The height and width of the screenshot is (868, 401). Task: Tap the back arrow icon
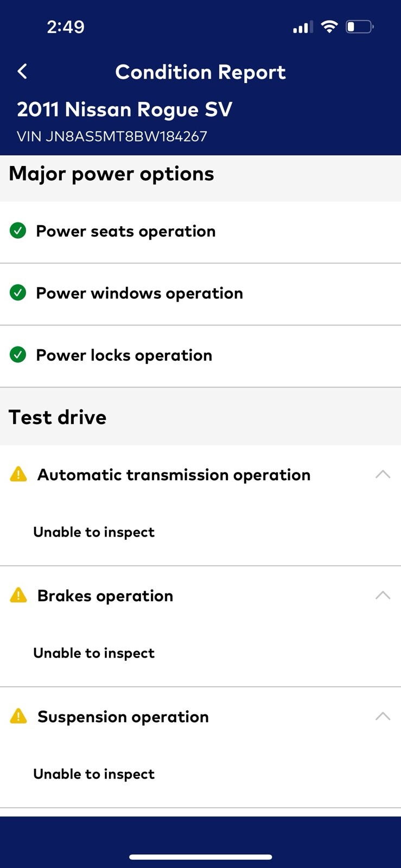pos(22,72)
